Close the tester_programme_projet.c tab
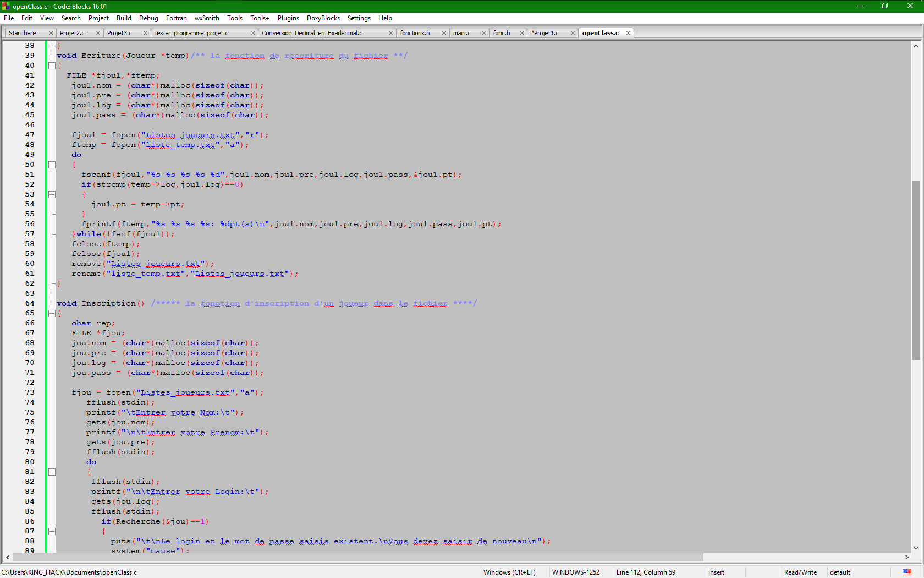Image resolution: width=924 pixels, height=578 pixels. click(x=252, y=33)
